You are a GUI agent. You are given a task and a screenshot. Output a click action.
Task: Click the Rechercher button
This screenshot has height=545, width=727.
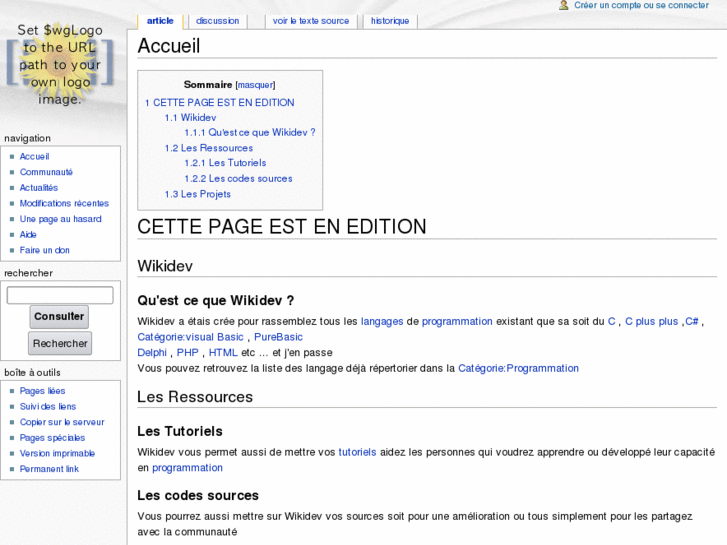point(60,343)
